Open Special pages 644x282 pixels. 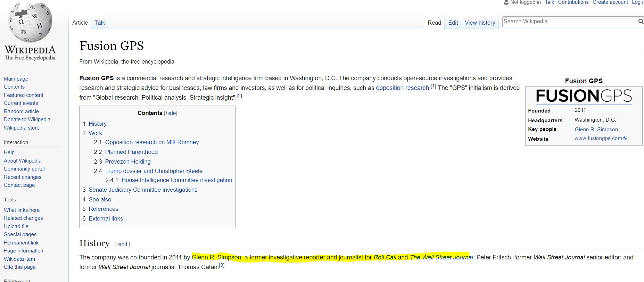click(x=20, y=234)
